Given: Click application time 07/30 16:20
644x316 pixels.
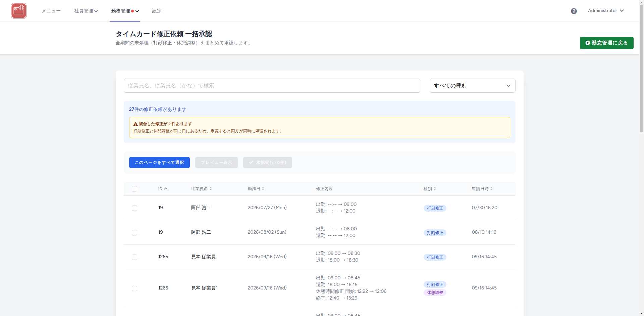Looking at the screenshot, I should pyautogui.click(x=484, y=208).
